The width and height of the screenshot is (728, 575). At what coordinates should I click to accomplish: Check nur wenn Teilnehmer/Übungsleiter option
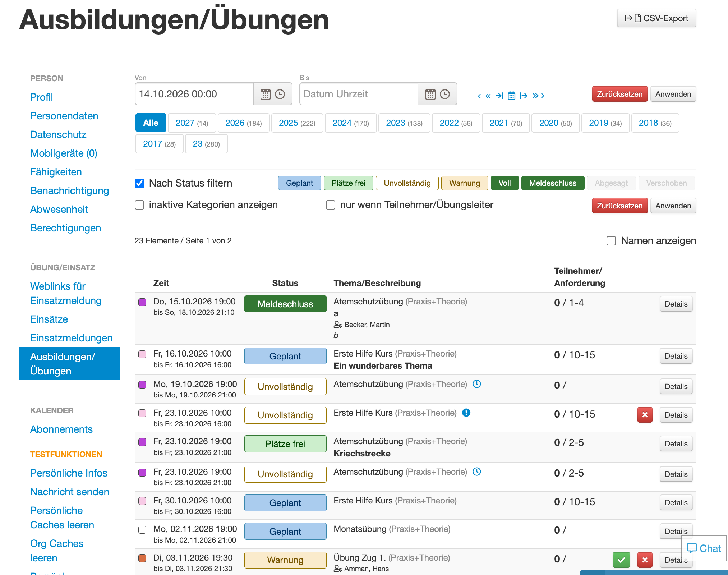point(331,205)
